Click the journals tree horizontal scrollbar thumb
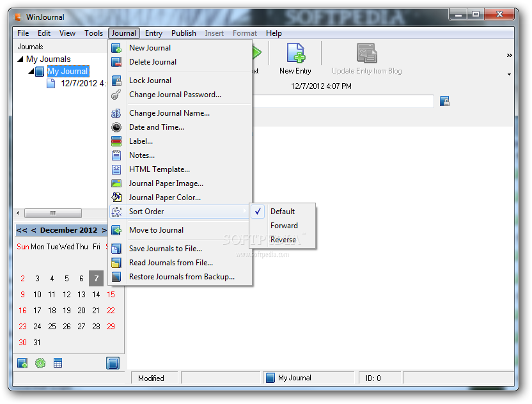The height and width of the screenshot is (404, 532). [53, 213]
